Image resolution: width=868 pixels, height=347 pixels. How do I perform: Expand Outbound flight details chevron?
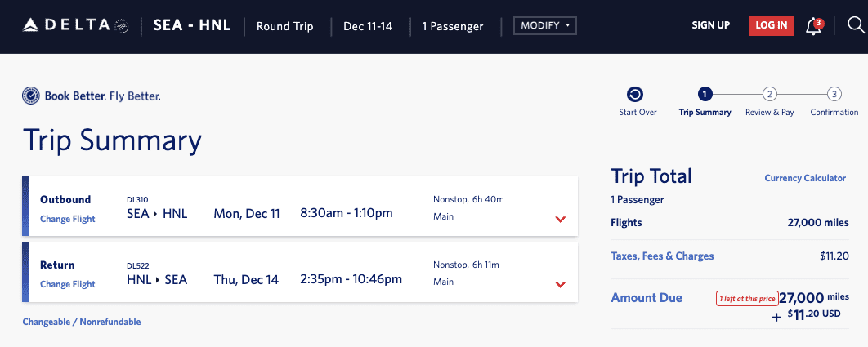click(560, 219)
